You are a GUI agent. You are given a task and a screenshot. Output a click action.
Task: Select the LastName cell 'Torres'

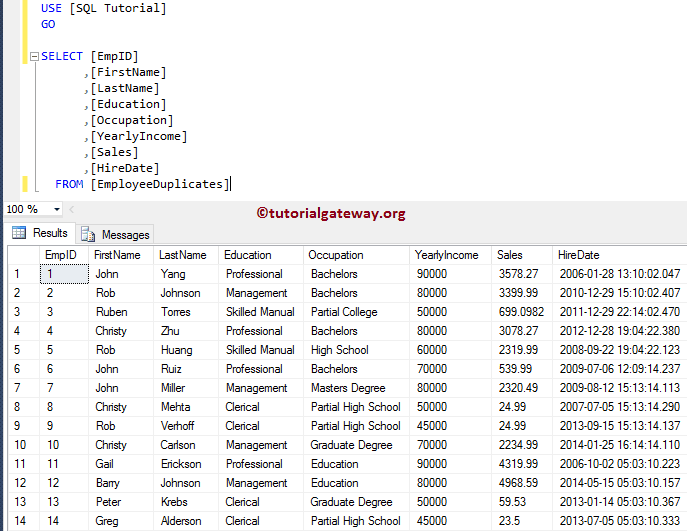pos(186,312)
